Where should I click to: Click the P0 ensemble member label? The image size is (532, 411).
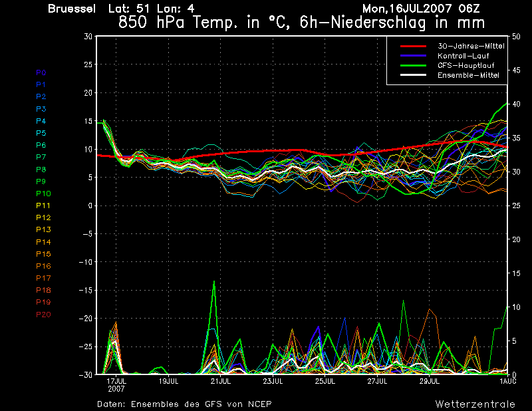41,72
